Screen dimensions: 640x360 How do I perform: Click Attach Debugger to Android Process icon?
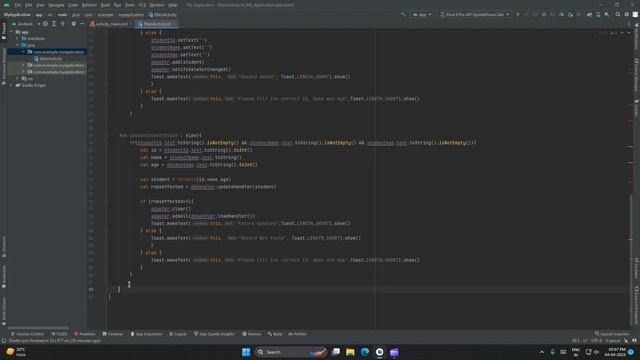(x=570, y=14)
